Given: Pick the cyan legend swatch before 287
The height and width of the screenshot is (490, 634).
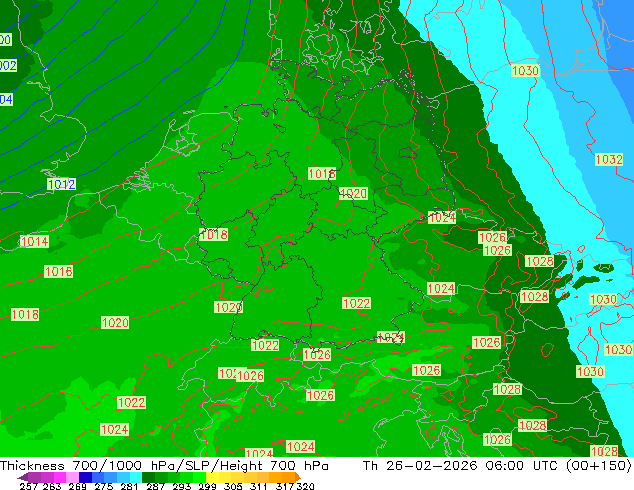Looking at the screenshot, I should click(136, 477).
